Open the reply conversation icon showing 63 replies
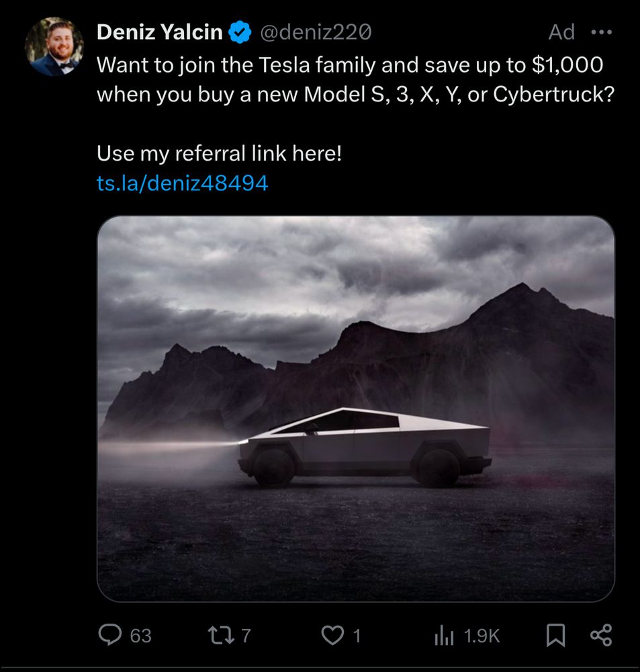The image size is (640, 672). tap(111, 635)
